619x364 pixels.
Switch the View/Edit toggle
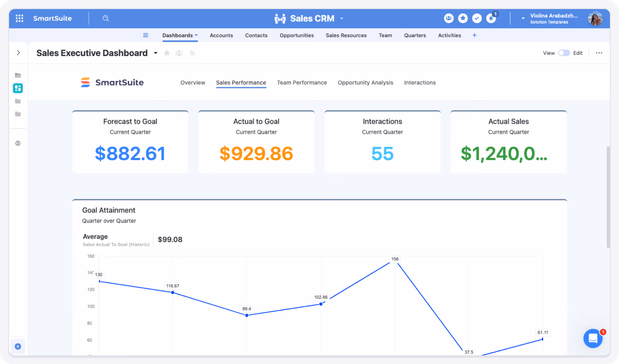[564, 53]
